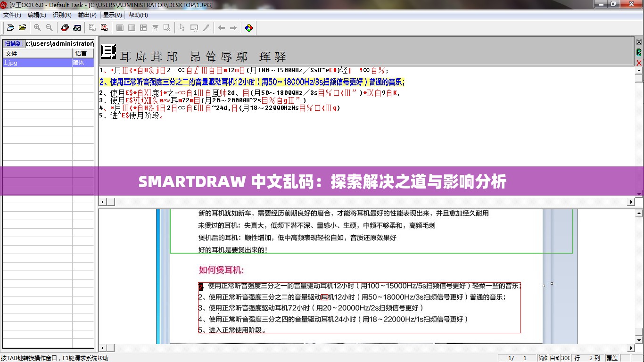Select the arrow pointer tool

coord(182,28)
